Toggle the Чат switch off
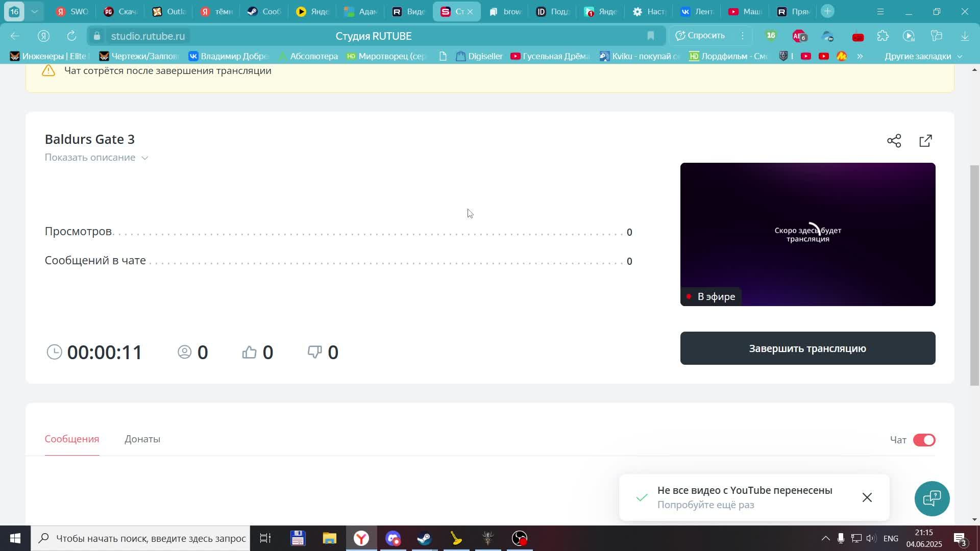Image resolution: width=980 pixels, height=551 pixels. point(924,440)
